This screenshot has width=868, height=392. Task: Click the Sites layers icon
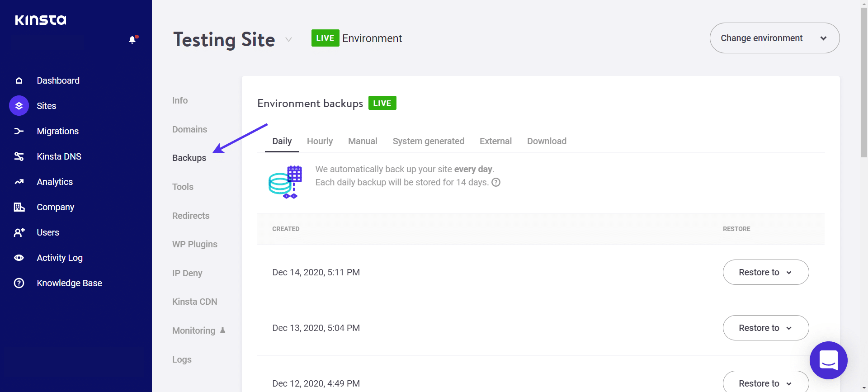[19, 106]
